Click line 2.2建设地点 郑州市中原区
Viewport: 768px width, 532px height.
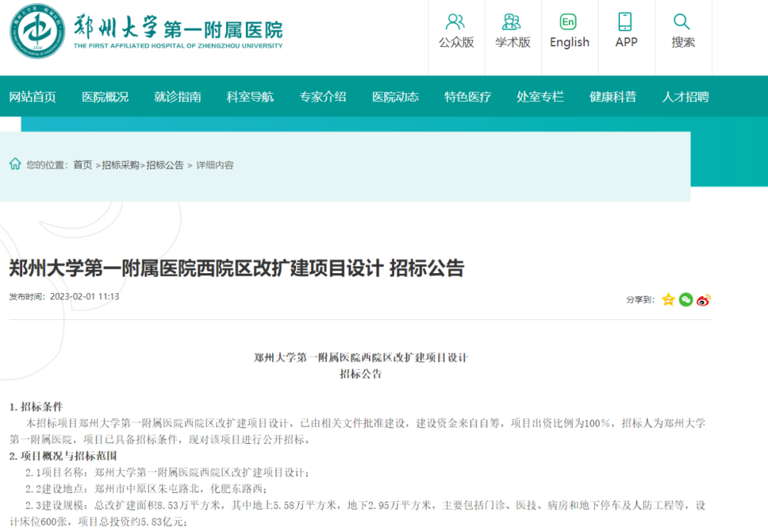[x=146, y=489]
